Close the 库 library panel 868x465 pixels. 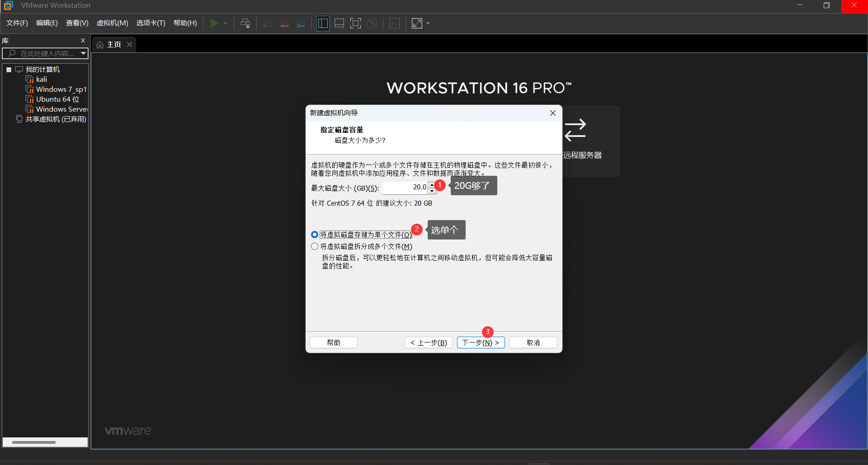click(x=83, y=41)
